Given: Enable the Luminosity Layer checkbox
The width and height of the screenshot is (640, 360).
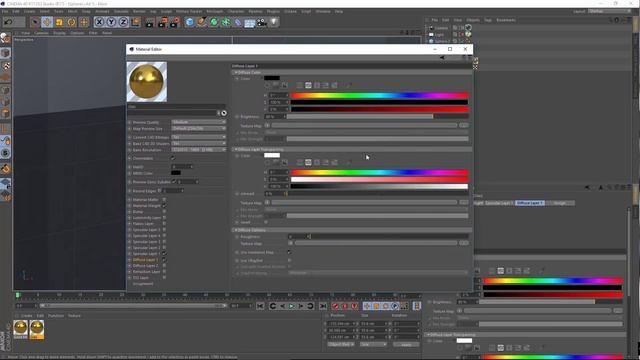Looking at the screenshot, I should tap(164, 218).
